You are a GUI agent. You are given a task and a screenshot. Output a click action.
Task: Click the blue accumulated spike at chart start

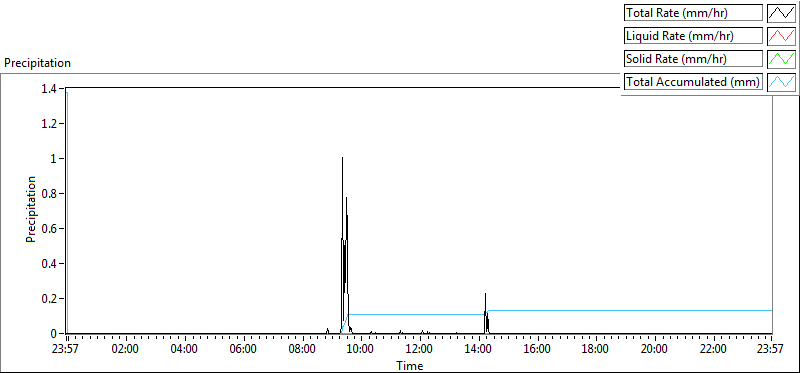67,212
